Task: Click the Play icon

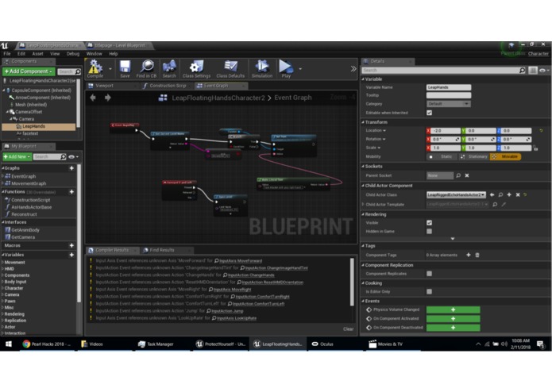Action: tap(286, 68)
